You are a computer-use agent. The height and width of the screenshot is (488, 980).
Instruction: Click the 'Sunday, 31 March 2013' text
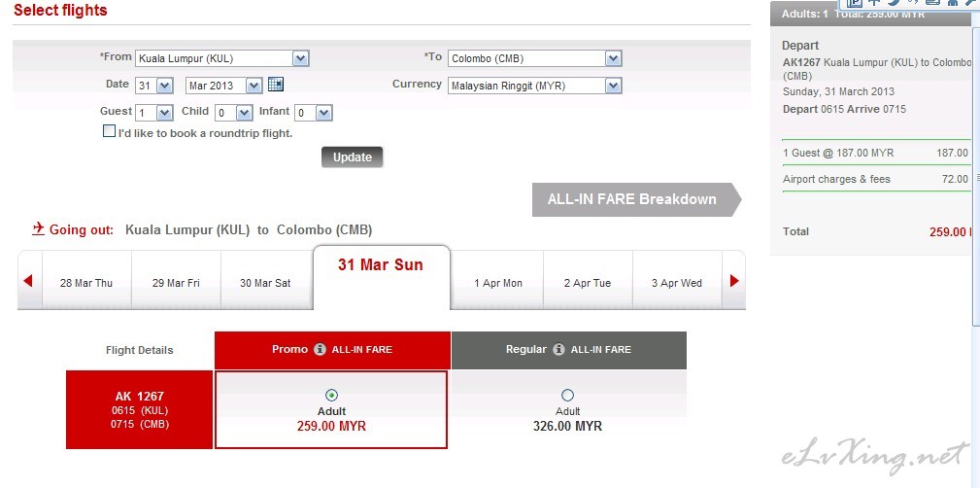pyautogui.click(x=839, y=91)
